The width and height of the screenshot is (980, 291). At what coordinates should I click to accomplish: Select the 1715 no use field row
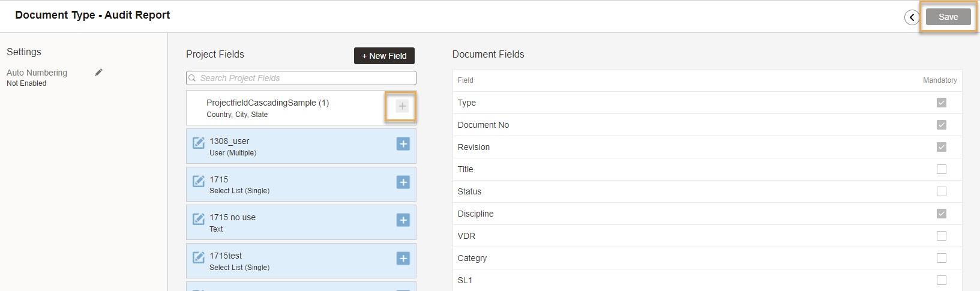(x=301, y=223)
